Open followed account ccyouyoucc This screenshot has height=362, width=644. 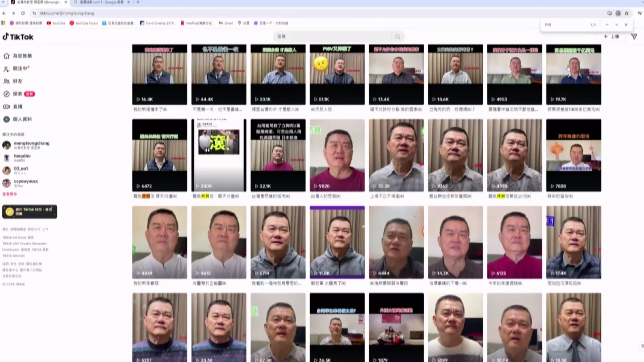pyautogui.click(x=20, y=183)
